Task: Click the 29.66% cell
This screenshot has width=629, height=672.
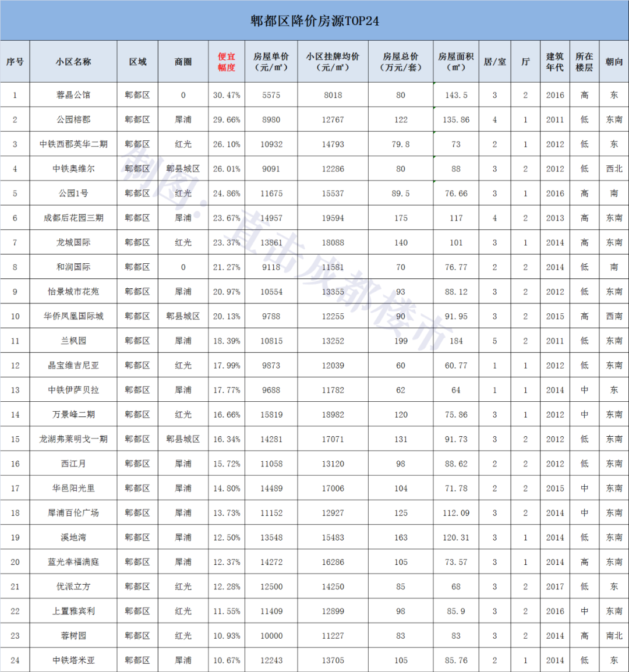Action: (227, 119)
